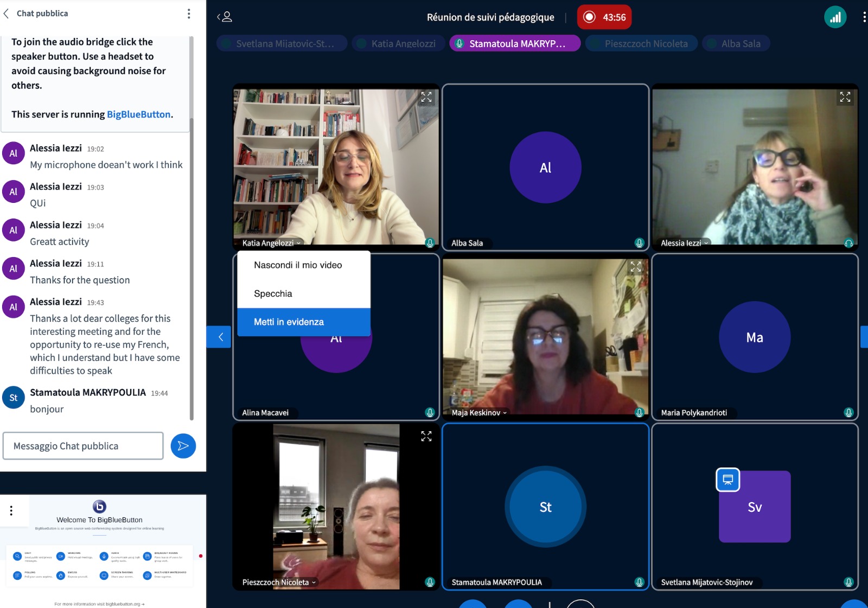Viewport: 868px width, 608px height.
Task: Send the public chat message
Action: click(183, 446)
